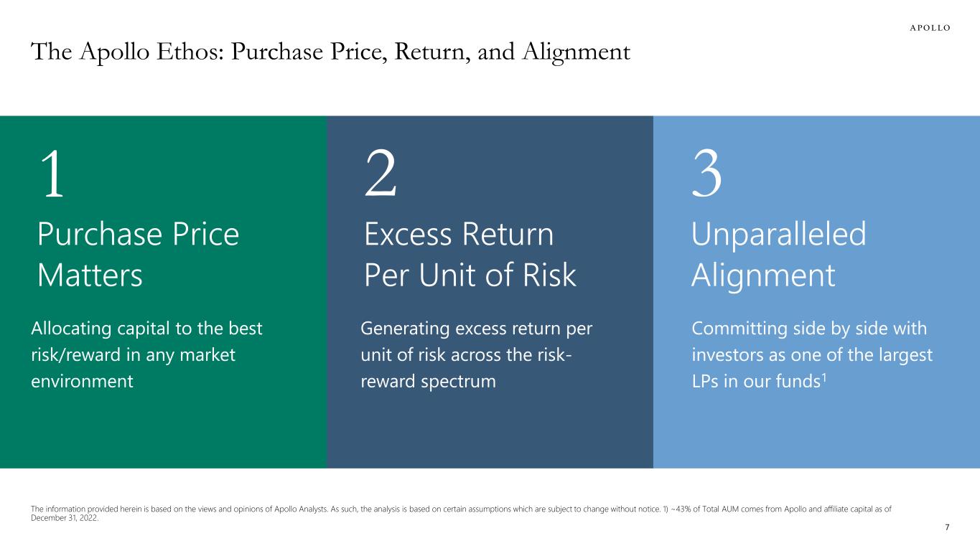Click the large numeral 2
Image resolution: width=980 pixels, height=551 pixels.
click(x=381, y=176)
